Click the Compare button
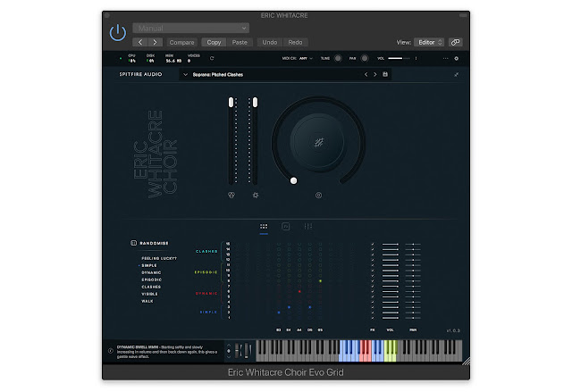This screenshot has width=572, height=392. pyautogui.click(x=181, y=42)
